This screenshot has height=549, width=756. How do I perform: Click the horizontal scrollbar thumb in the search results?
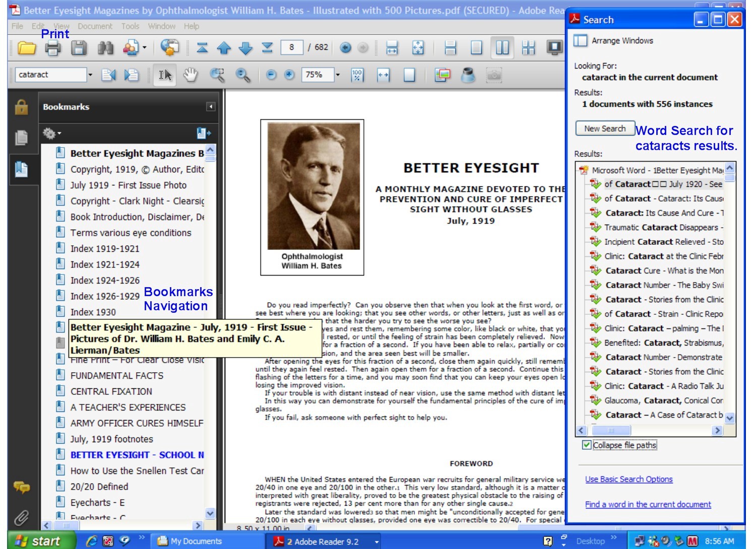[x=611, y=430]
